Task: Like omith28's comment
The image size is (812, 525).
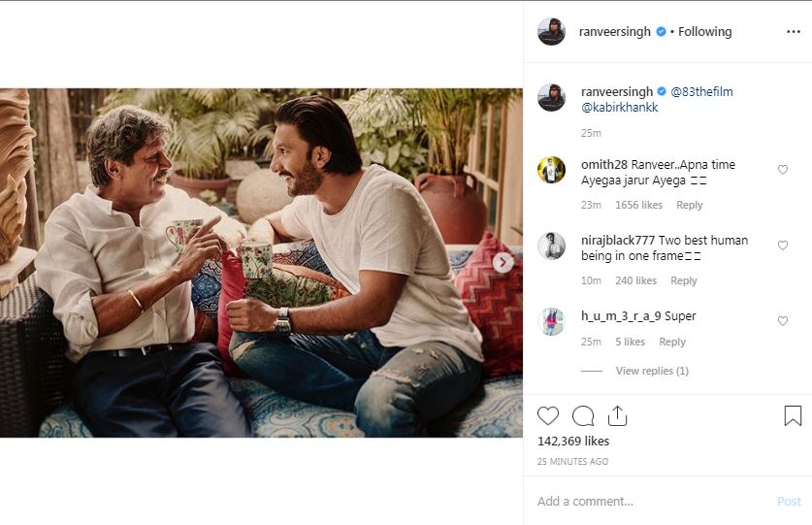Action: (783, 170)
